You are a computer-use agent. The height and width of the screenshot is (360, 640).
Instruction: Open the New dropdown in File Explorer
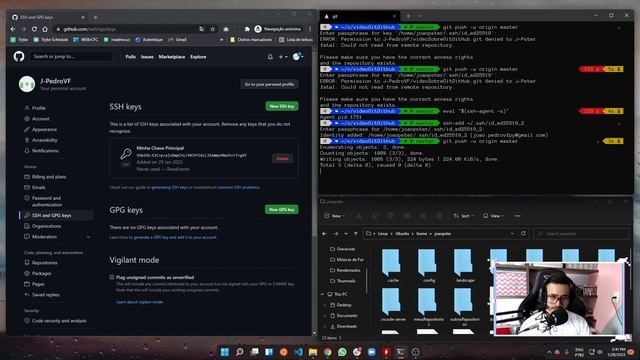point(334,216)
